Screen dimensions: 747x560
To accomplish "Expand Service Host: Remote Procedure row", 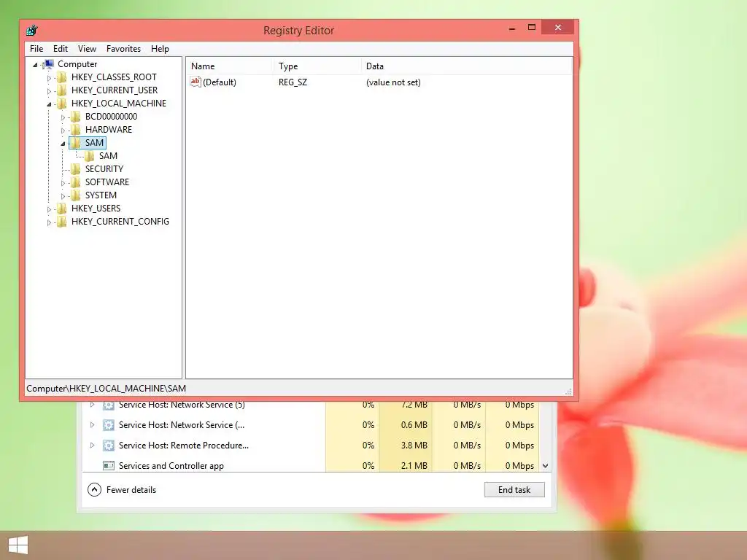I will pos(92,446).
